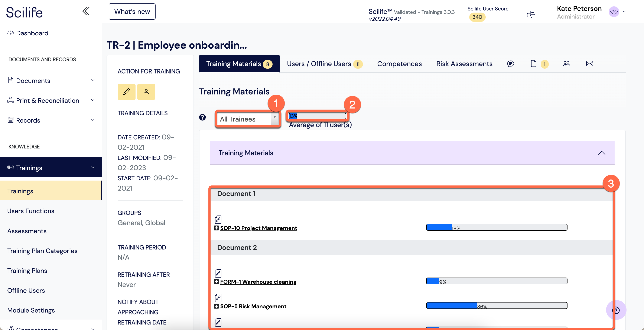Expand plus icon next to SOP-5 Risk Management

[217, 306]
